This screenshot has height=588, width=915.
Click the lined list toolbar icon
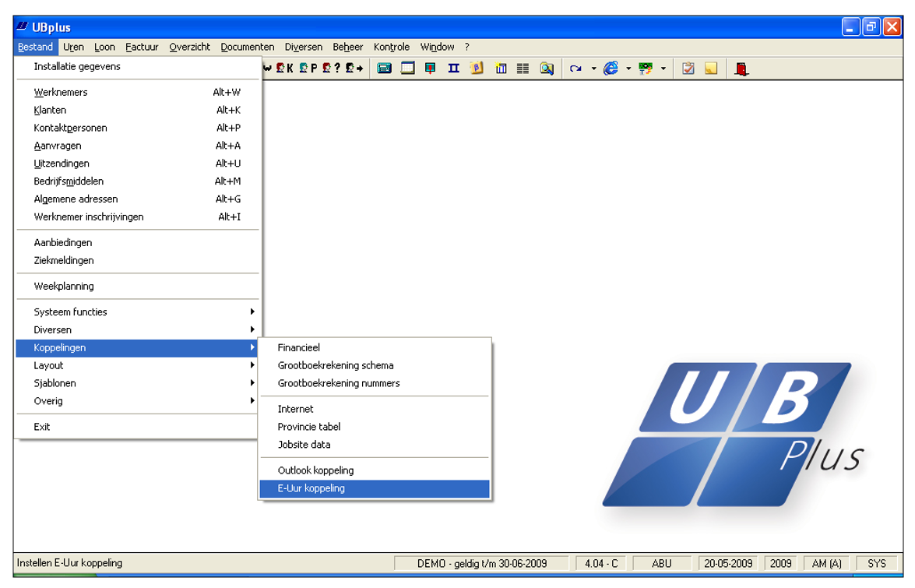click(x=523, y=69)
